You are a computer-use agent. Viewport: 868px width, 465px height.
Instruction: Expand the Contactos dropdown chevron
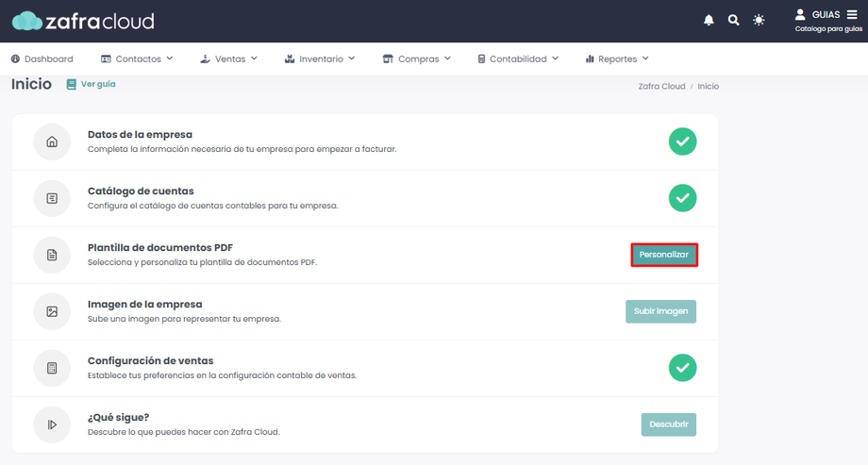pyautogui.click(x=170, y=58)
